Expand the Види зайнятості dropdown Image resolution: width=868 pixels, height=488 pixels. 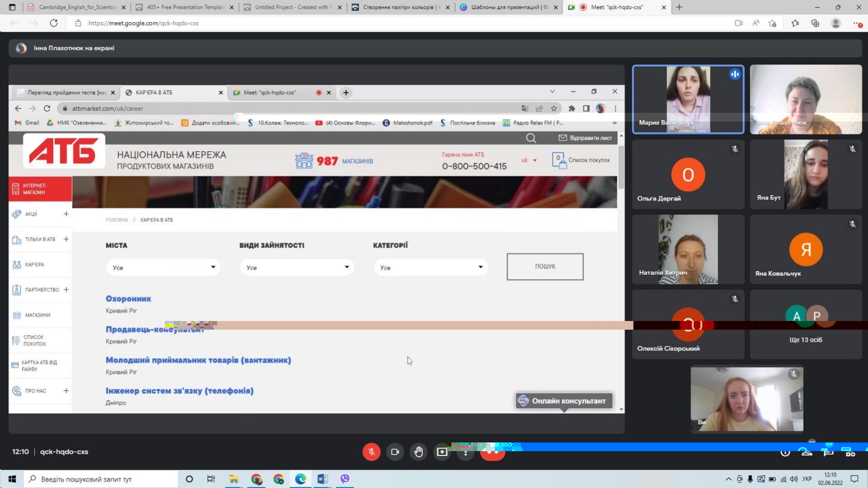click(x=297, y=267)
